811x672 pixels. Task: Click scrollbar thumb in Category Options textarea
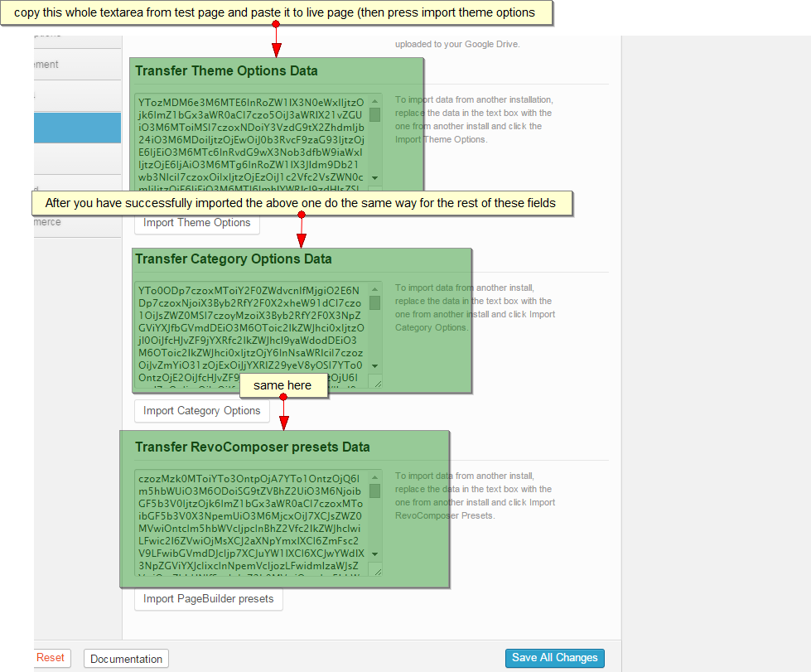tap(374, 303)
